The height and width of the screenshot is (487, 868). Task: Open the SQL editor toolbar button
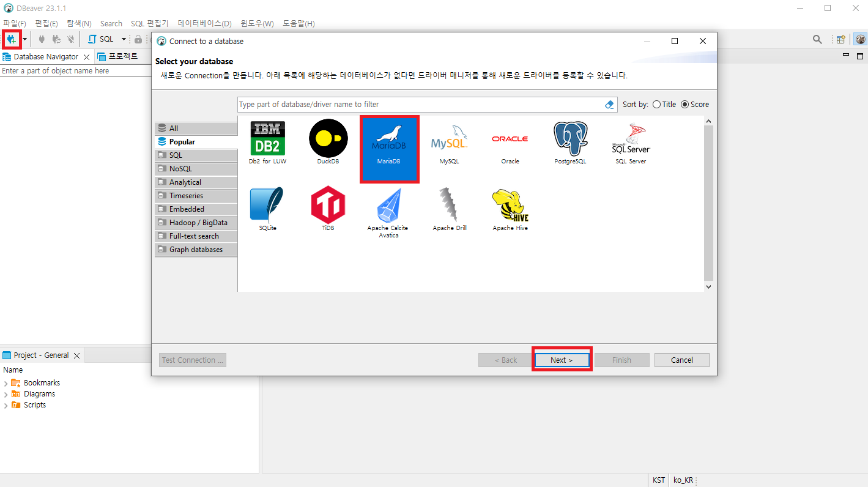[x=102, y=39]
